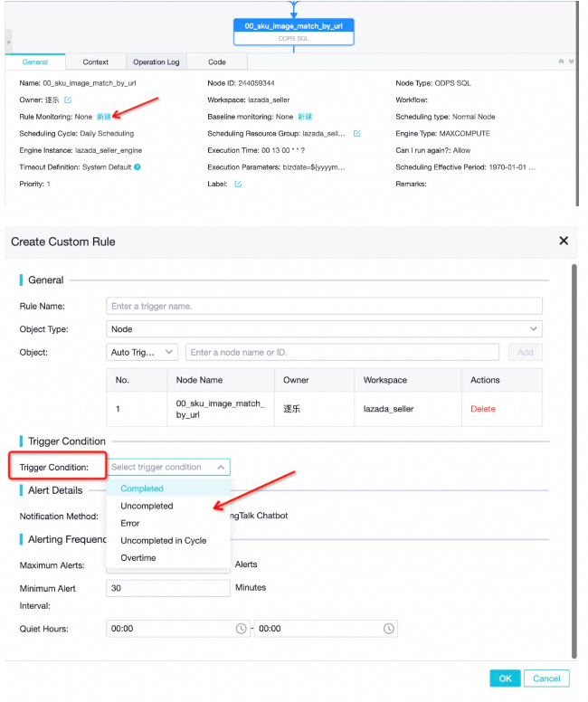Select Uncompleted in Cycle from the trigger list

(x=163, y=541)
